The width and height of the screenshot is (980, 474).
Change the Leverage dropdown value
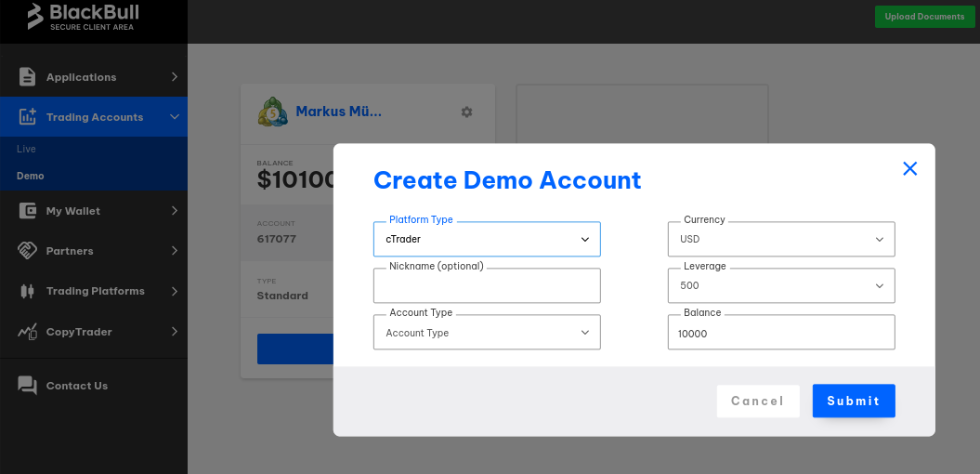click(780, 286)
